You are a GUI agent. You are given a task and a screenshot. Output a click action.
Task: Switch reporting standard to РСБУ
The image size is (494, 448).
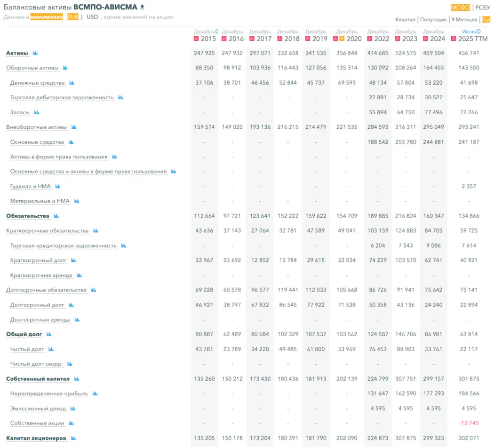click(x=483, y=7)
